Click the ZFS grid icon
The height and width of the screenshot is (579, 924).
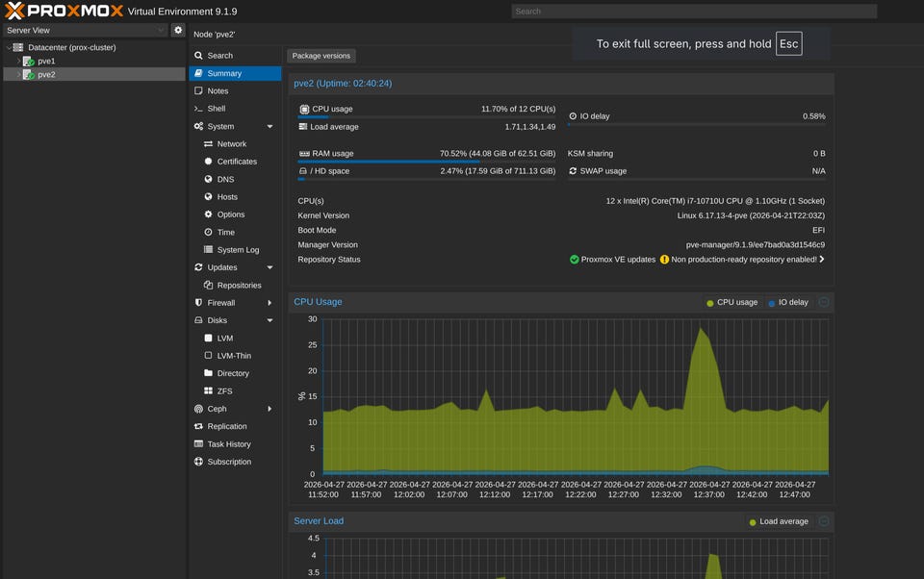pyautogui.click(x=208, y=391)
